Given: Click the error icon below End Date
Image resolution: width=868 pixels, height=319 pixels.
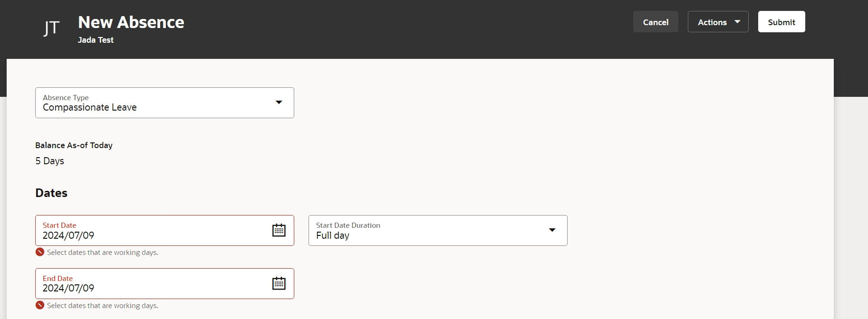Looking at the screenshot, I should coord(40,305).
